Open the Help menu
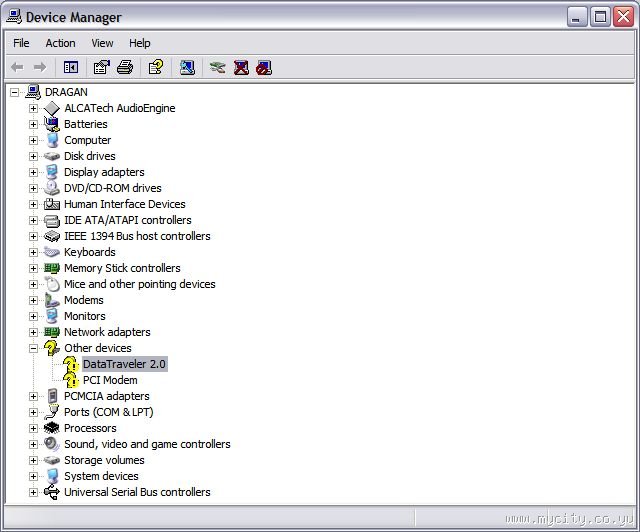 pyautogui.click(x=140, y=43)
